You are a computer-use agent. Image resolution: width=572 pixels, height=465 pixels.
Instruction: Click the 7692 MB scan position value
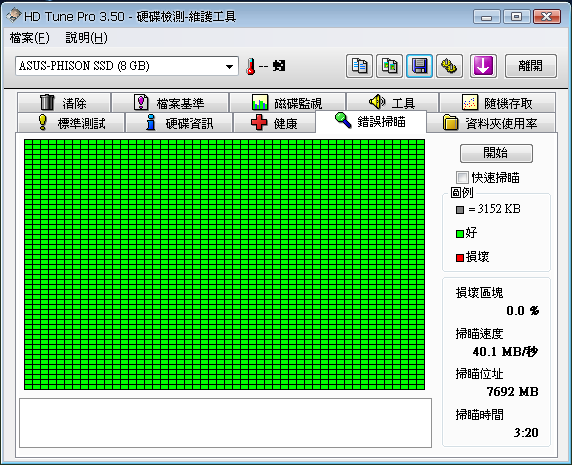pos(513,392)
